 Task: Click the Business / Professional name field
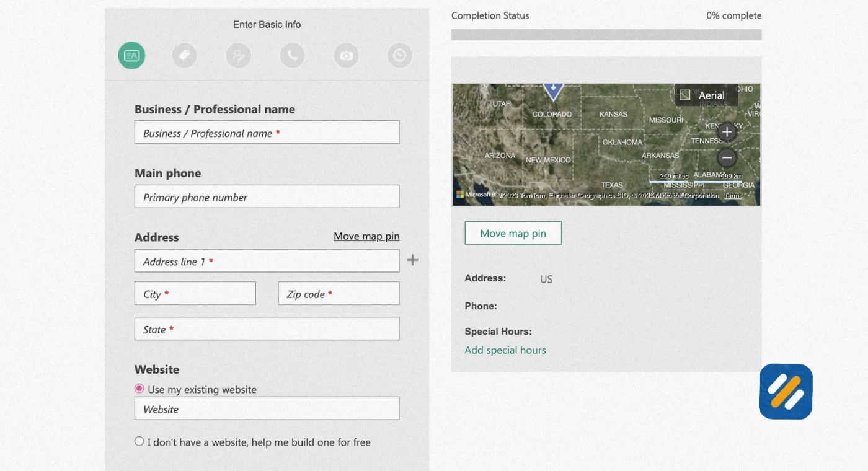click(x=267, y=133)
